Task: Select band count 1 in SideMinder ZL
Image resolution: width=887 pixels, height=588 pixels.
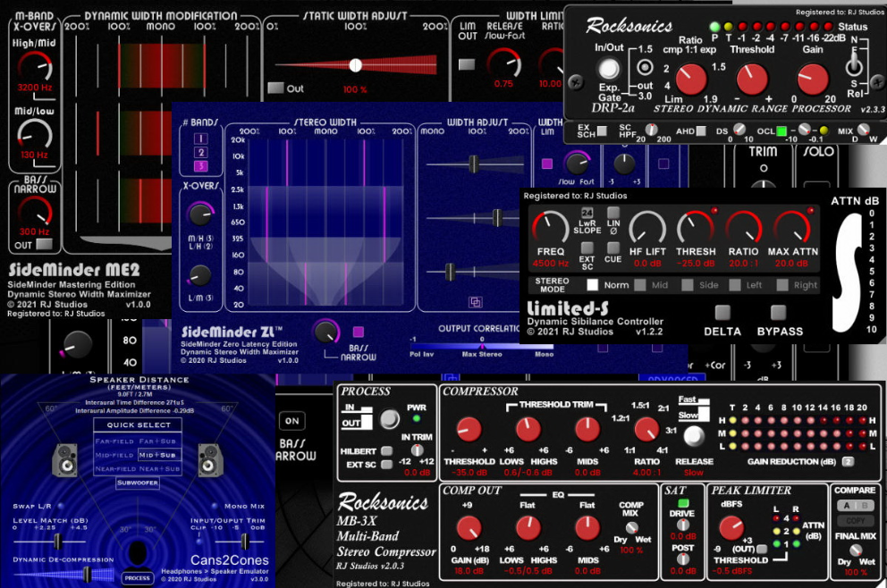Action: coord(201,139)
